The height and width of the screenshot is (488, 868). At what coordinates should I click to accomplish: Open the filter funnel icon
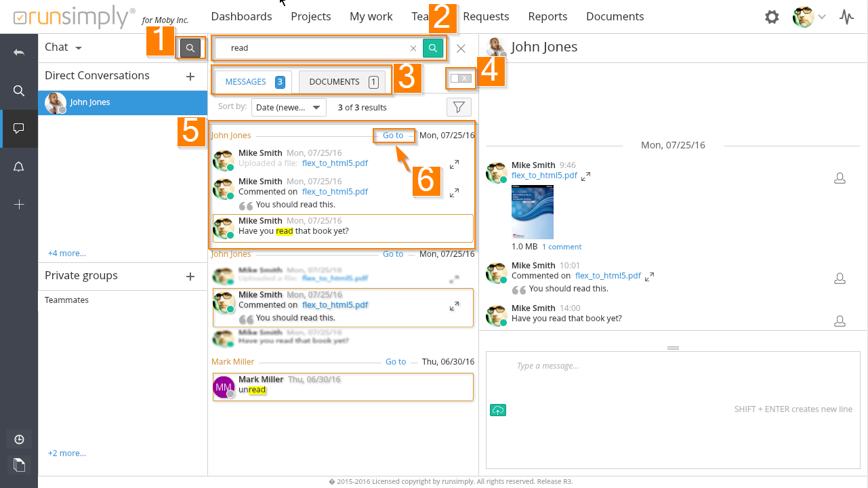coord(459,107)
